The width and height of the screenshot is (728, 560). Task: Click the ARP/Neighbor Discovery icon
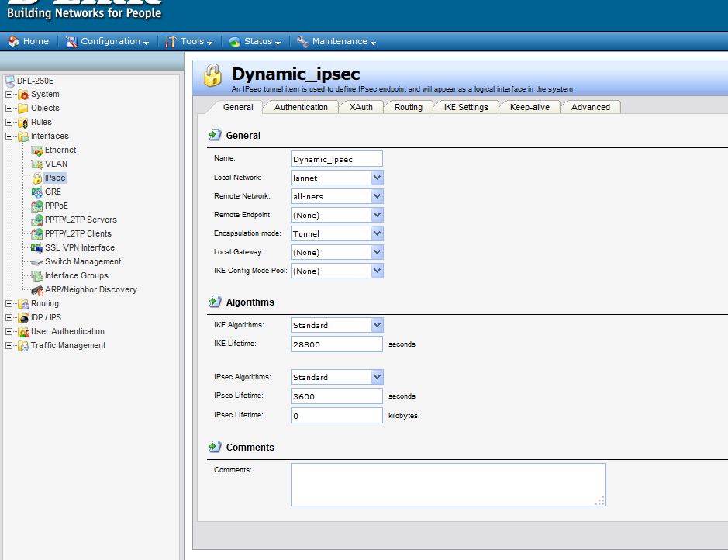coord(37,289)
